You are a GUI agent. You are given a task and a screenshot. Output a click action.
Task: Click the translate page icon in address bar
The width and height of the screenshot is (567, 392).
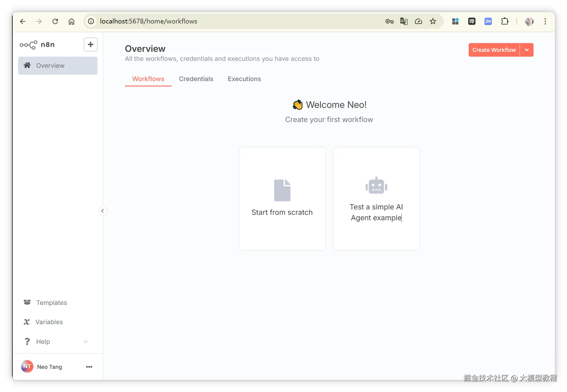[404, 21]
